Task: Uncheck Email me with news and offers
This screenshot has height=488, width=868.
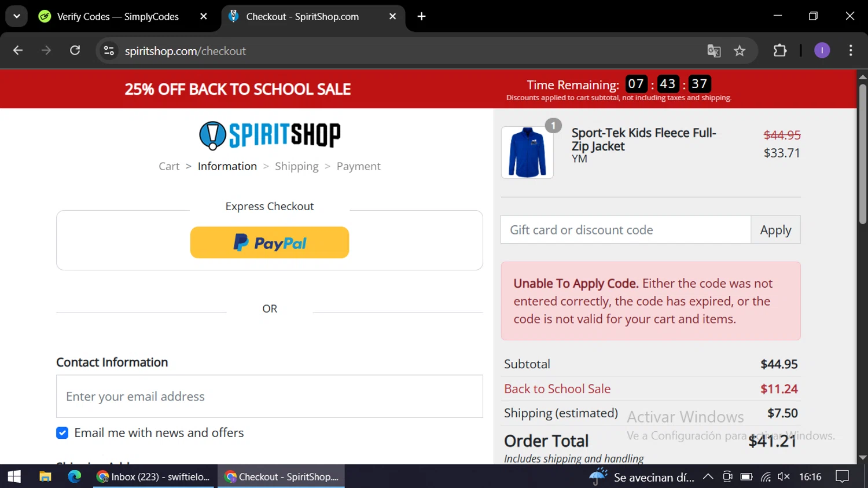Action: click(x=62, y=433)
